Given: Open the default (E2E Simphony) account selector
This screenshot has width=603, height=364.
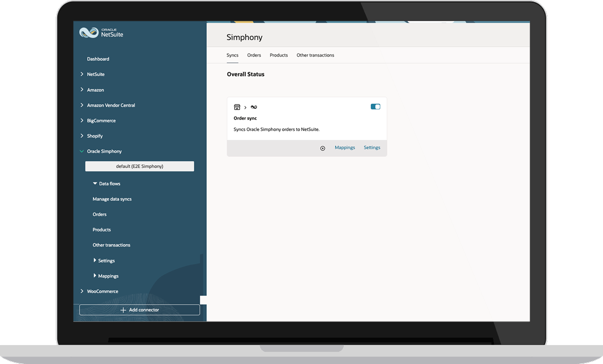Looking at the screenshot, I should click(139, 166).
